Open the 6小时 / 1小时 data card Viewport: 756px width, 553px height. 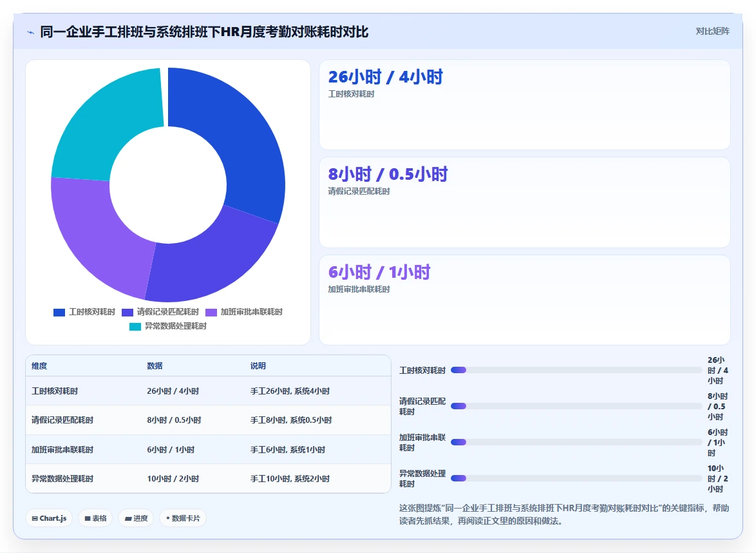click(525, 300)
